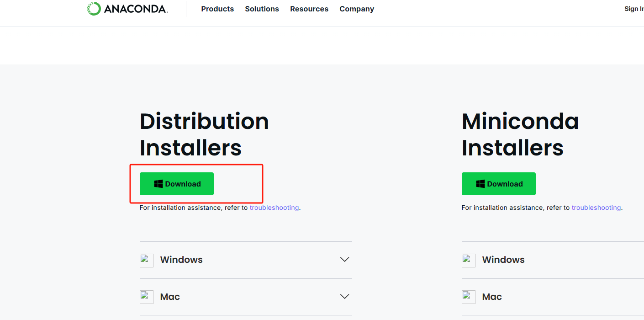This screenshot has width=644, height=320.
Task: Click the Mac row icon under Miniconda Installers
Action: [469, 297]
